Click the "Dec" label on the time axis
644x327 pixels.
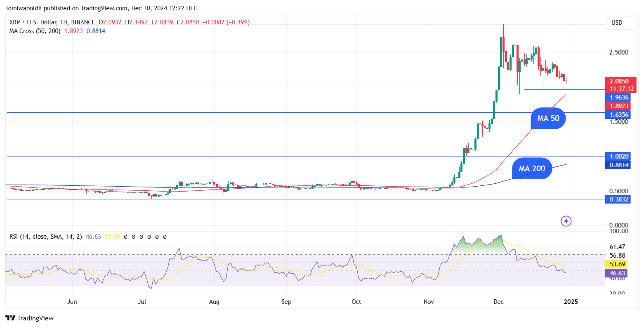[x=499, y=302]
